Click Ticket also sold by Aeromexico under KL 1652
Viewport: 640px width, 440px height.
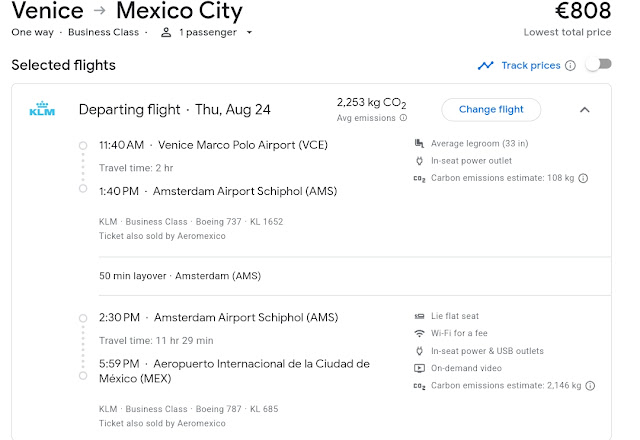162,236
